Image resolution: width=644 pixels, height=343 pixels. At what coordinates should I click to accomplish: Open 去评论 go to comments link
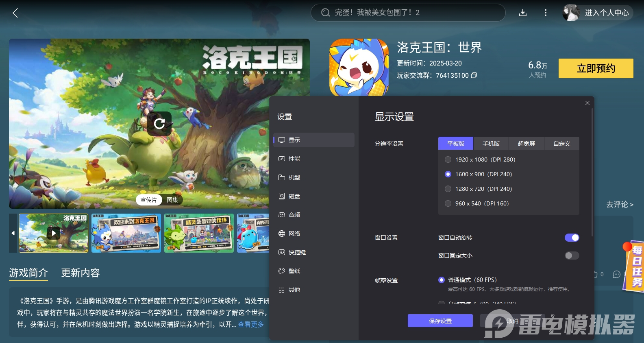(620, 204)
